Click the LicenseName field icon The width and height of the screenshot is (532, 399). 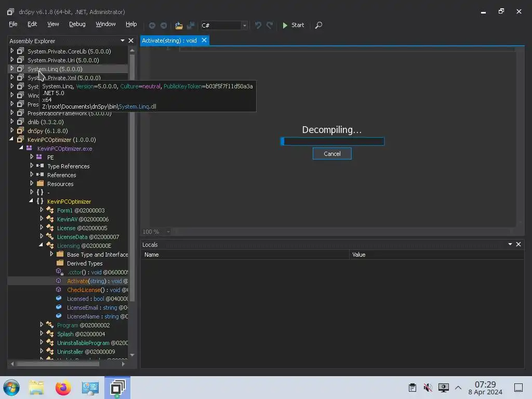point(59,316)
